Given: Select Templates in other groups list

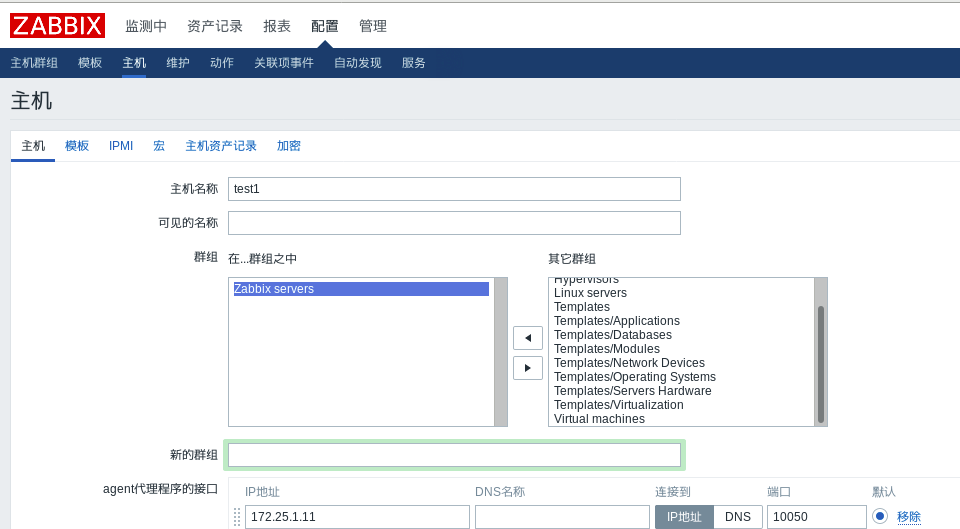Looking at the screenshot, I should coord(582,307).
